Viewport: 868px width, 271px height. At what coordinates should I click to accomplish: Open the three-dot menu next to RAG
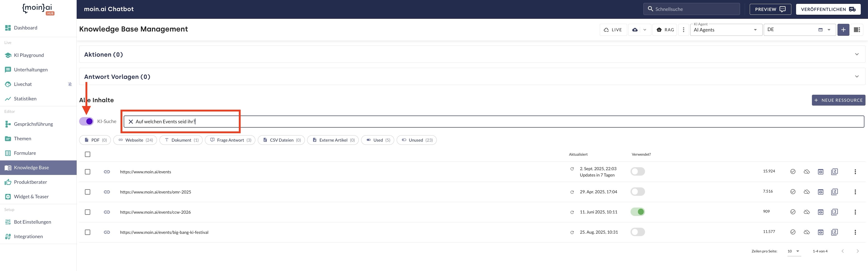[683, 30]
